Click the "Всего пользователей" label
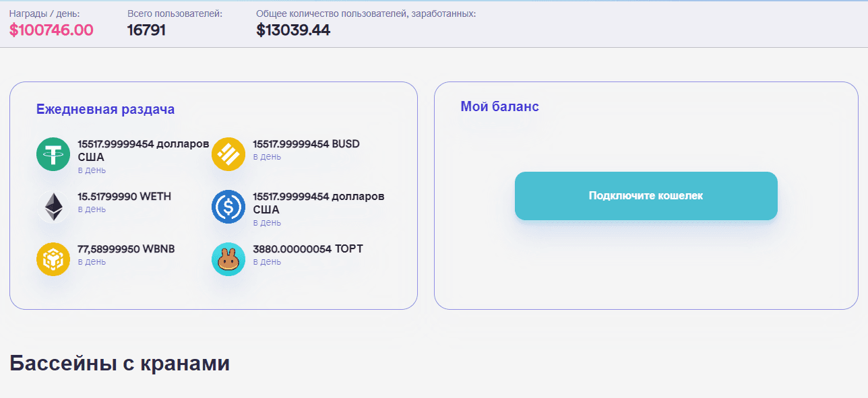 175,13
